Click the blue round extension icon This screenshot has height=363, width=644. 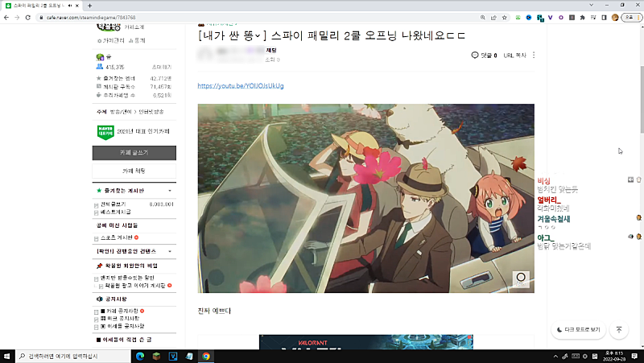529,18
